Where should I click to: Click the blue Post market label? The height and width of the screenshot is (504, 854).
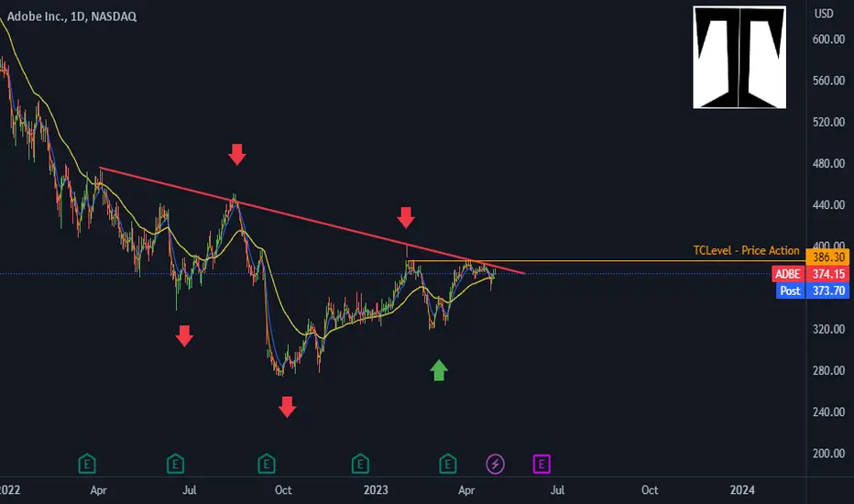click(790, 291)
